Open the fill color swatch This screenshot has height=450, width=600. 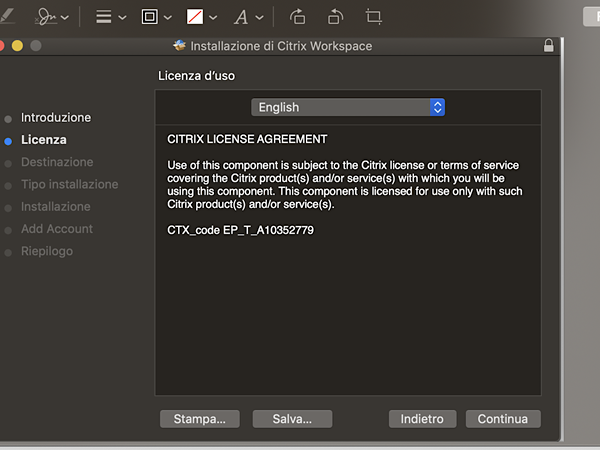pos(195,17)
